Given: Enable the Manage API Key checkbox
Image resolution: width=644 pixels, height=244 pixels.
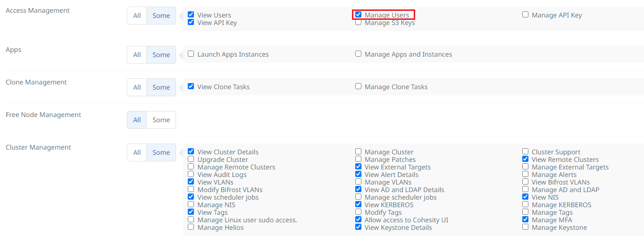Looking at the screenshot, I should coord(525,15).
